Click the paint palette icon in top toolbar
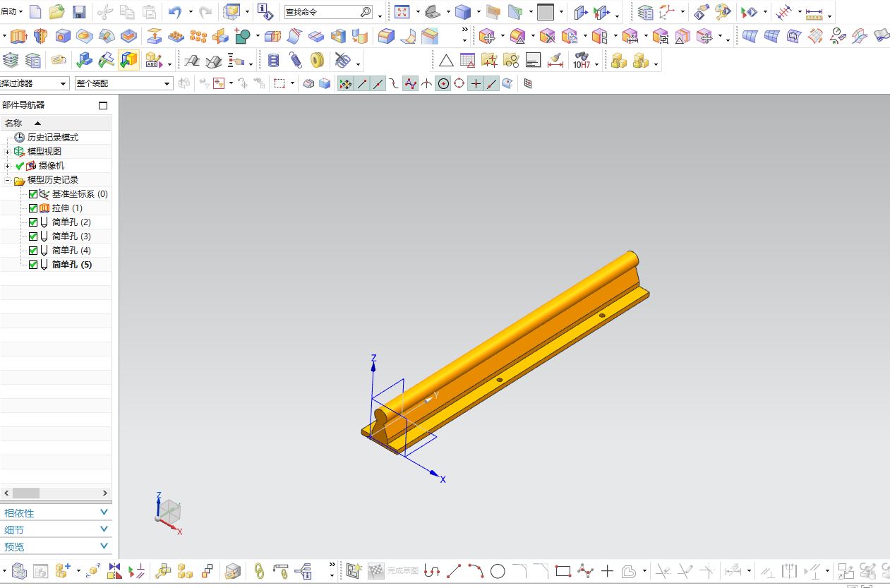The image size is (890, 588). tap(723, 12)
